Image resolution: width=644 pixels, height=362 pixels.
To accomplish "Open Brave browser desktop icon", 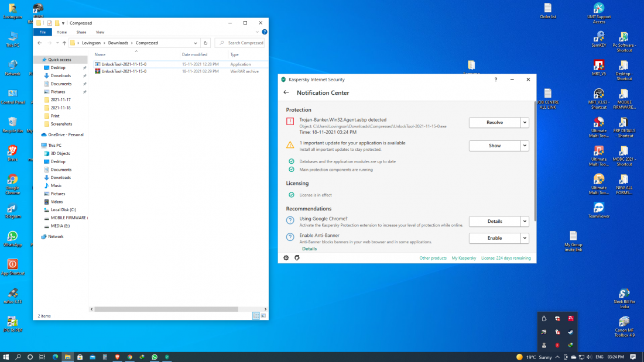I will coord(12,153).
